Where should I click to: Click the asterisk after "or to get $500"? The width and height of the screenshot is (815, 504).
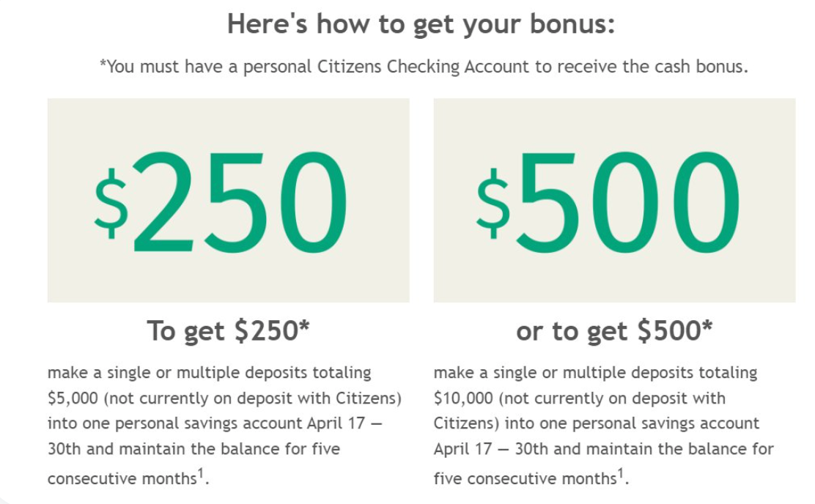click(706, 327)
